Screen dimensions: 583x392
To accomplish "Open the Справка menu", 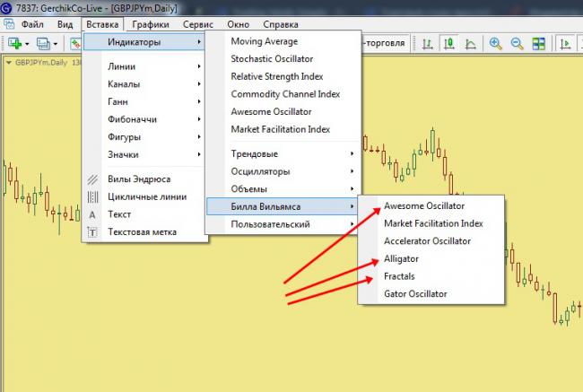I will (x=281, y=24).
